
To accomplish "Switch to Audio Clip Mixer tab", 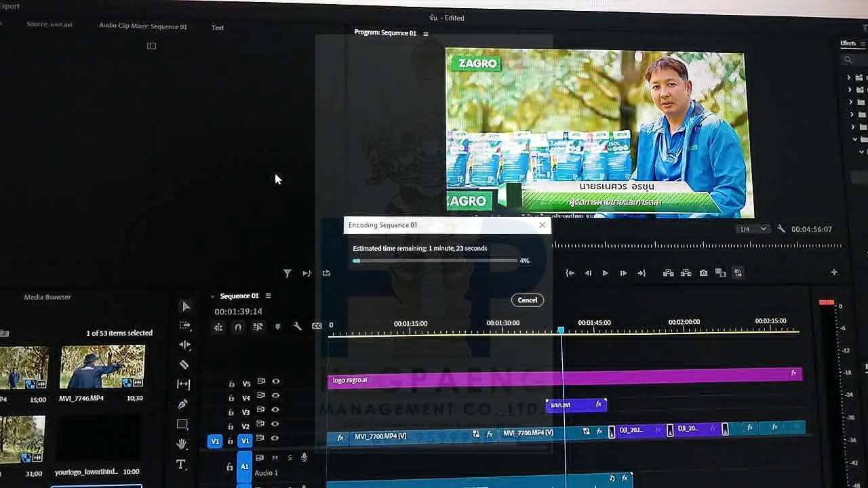I will (142, 26).
